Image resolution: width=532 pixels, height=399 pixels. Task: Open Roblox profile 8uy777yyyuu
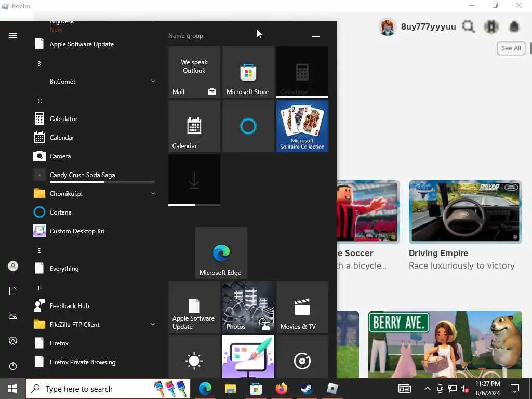click(417, 27)
